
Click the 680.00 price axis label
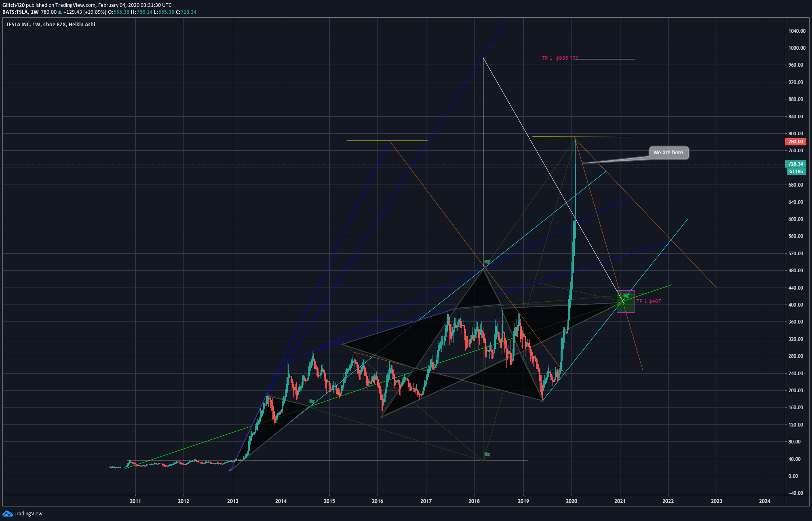point(796,185)
